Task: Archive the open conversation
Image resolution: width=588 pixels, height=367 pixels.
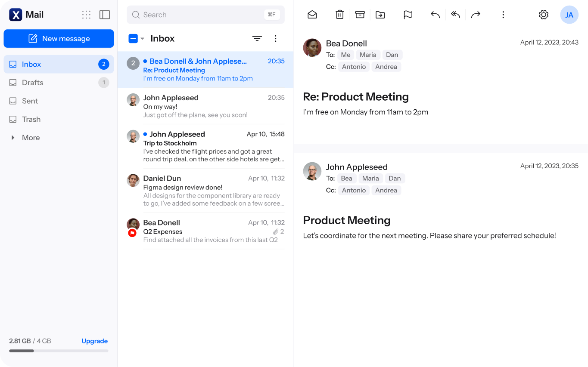Action: (360, 15)
